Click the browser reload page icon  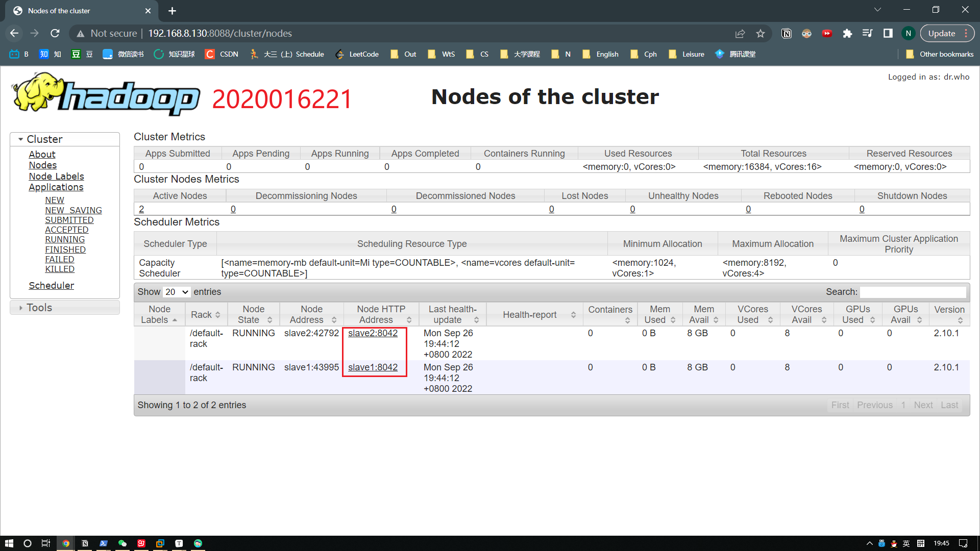click(55, 33)
